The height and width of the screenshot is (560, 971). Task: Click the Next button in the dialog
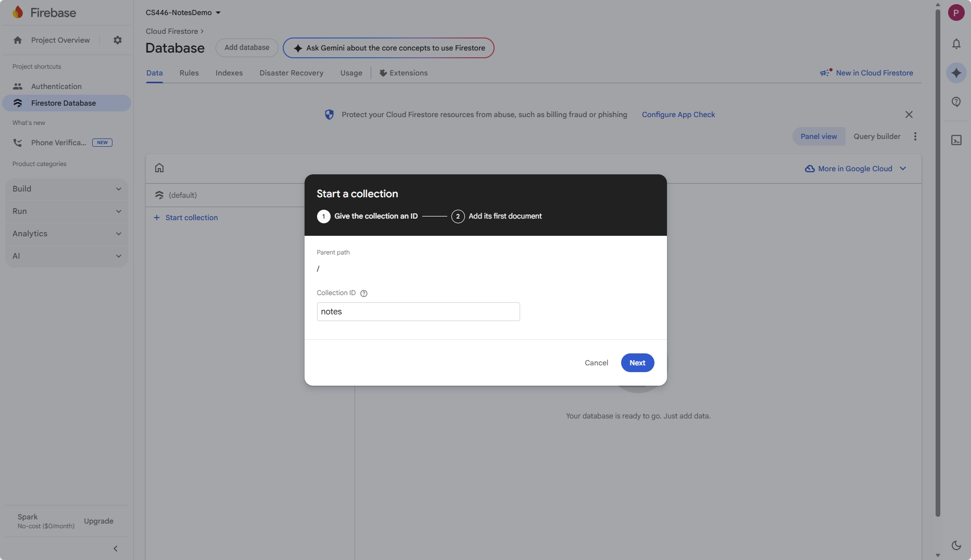tap(637, 363)
